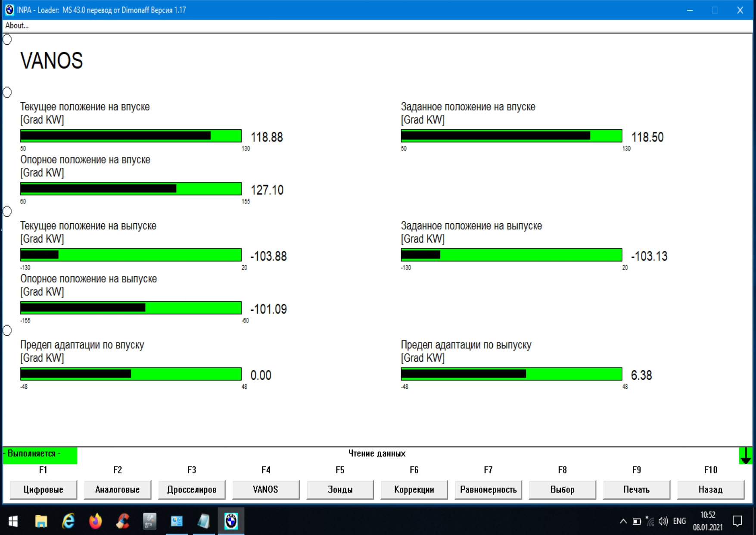Click the -103.13 exhaust setpoint value

(649, 256)
